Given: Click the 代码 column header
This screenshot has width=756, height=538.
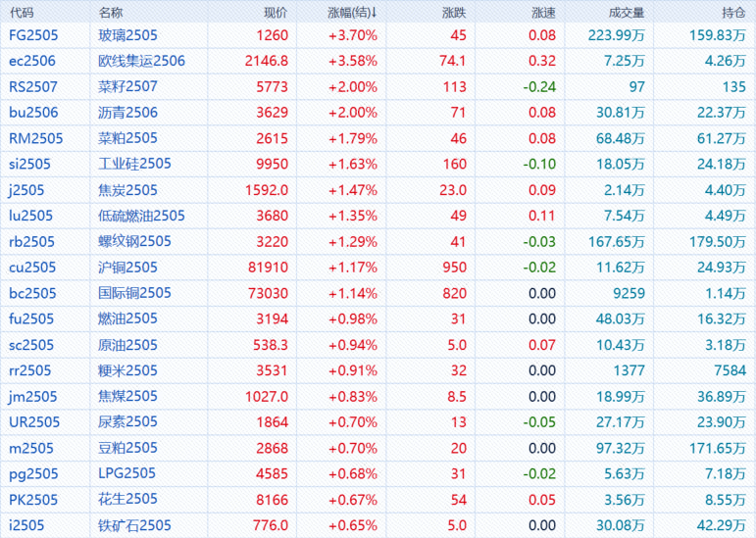Looking at the screenshot, I should pos(22,13).
